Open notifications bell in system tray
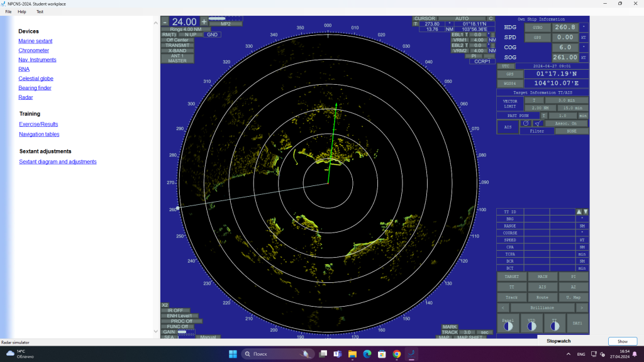 pyautogui.click(x=635, y=354)
